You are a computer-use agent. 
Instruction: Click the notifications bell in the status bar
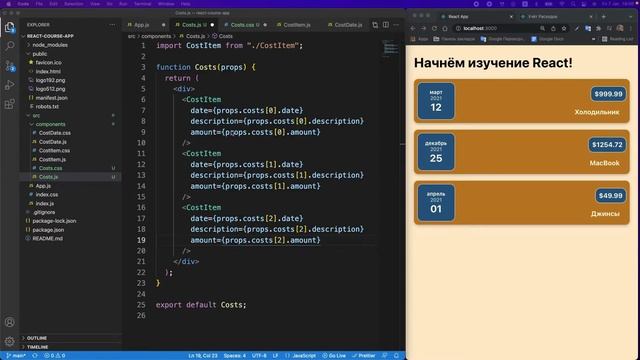[396, 356]
